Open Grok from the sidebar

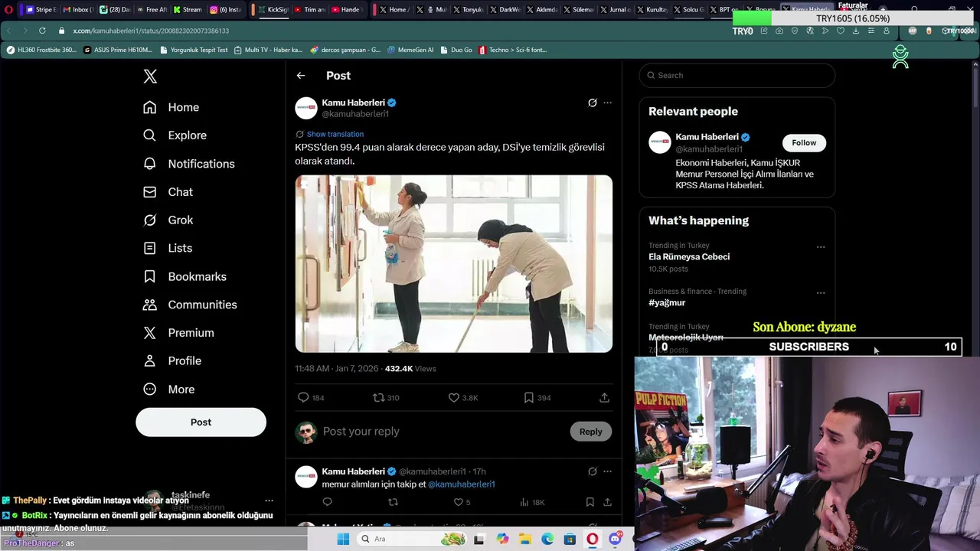click(x=168, y=220)
